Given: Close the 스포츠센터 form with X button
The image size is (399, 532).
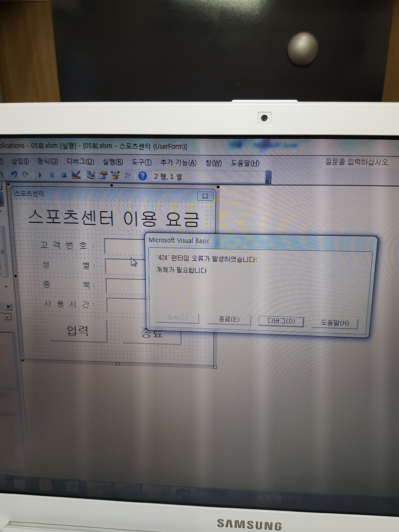Looking at the screenshot, I should tap(205, 196).
